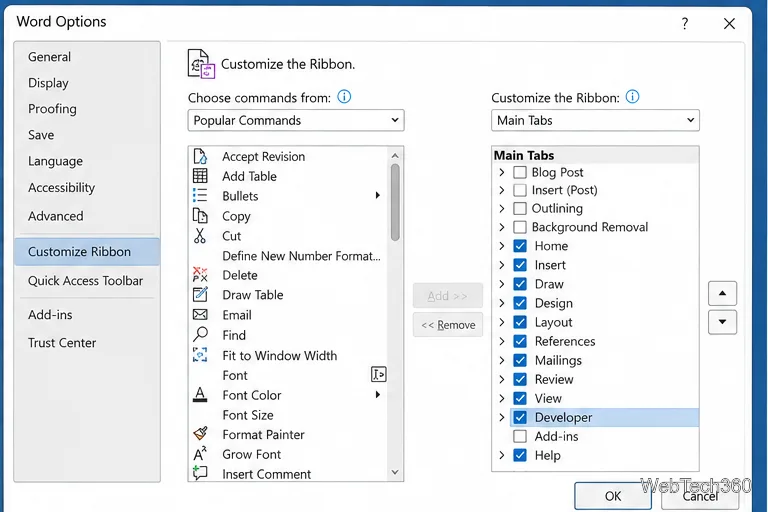The image size is (768, 512).
Task: Click the Accept Revision icon
Action: click(200, 156)
